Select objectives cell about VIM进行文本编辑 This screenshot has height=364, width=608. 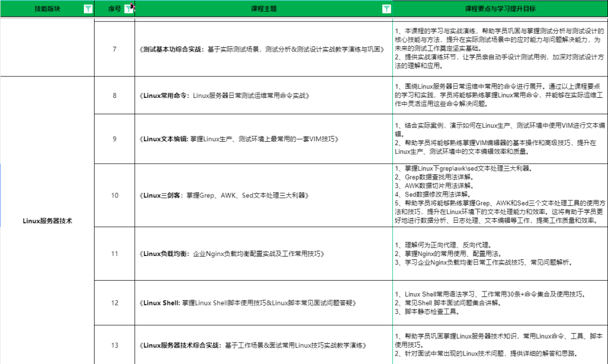500,139
